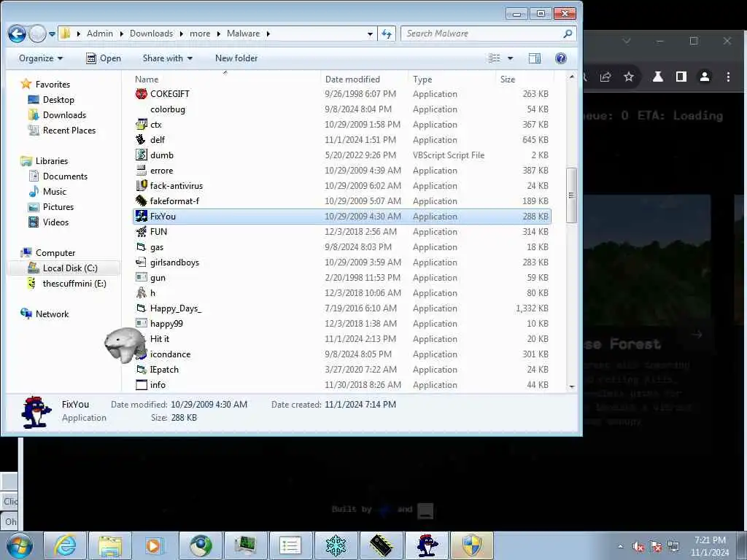Open Chrome's three-dot menu
Viewport: 747px width, 560px height.
(728, 77)
